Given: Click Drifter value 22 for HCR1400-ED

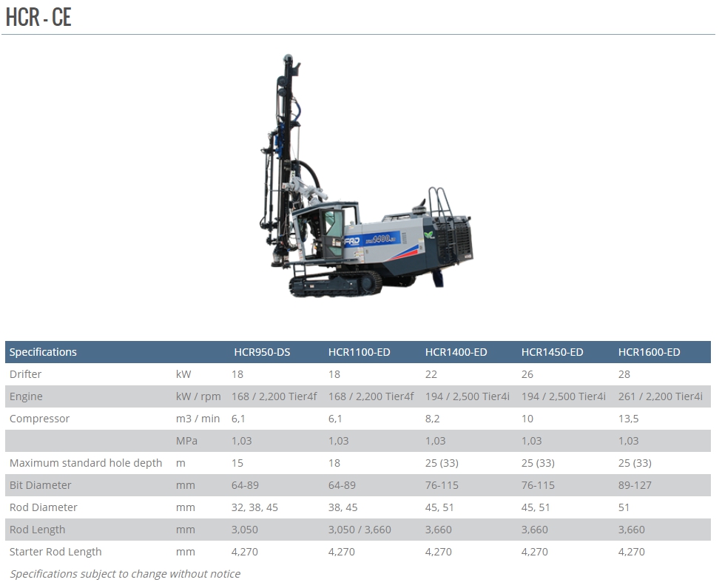Looking at the screenshot, I should (431, 374).
